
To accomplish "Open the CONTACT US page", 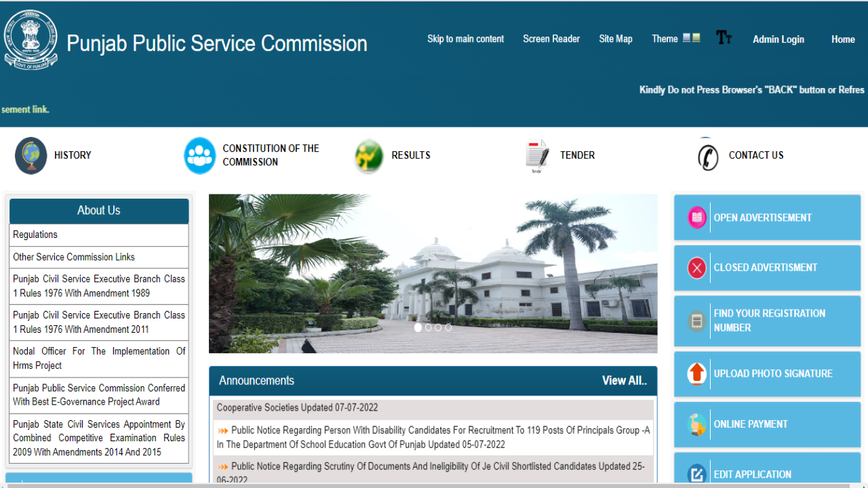I will click(x=756, y=155).
